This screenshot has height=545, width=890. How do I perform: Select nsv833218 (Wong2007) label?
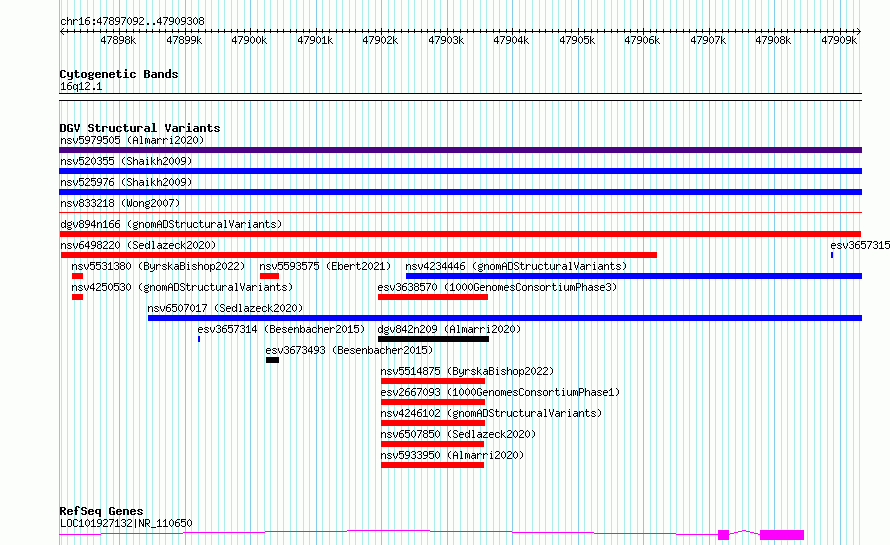click(x=120, y=203)
